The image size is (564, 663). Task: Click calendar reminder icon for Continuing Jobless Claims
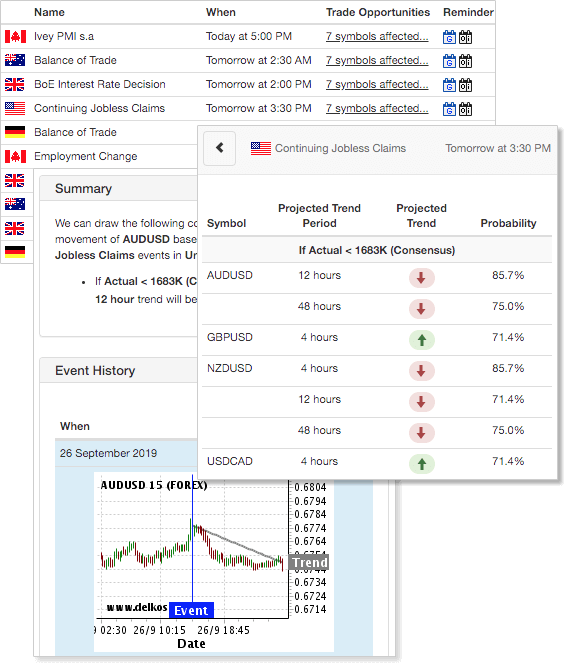point(465,110)
